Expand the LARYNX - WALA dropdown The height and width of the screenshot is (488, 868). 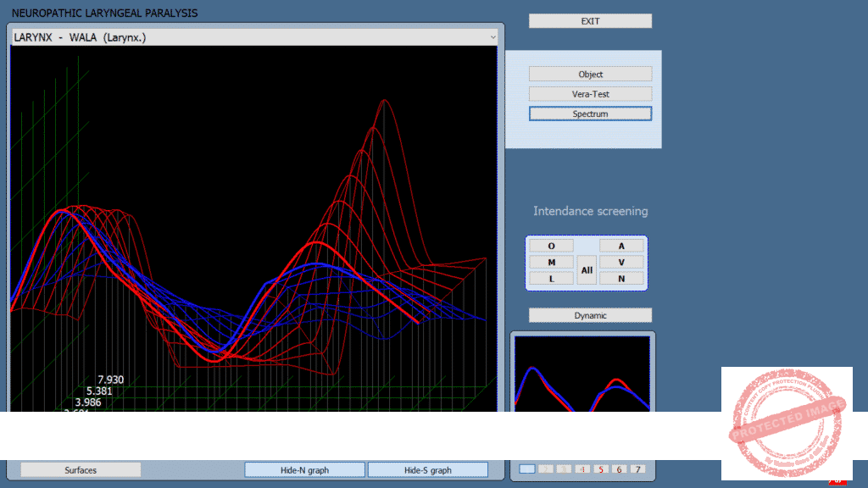492,37
